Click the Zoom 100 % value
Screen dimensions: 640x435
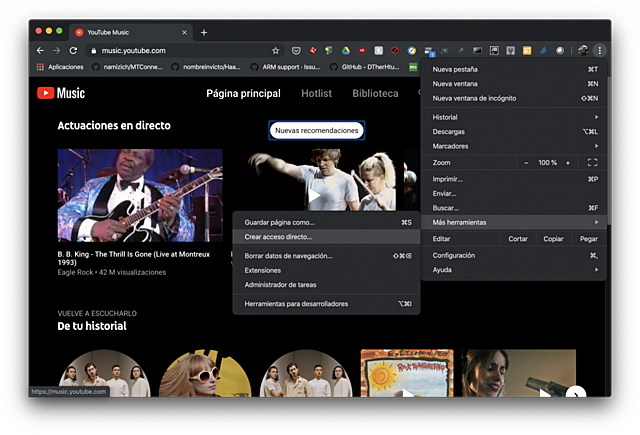[547, 162]
